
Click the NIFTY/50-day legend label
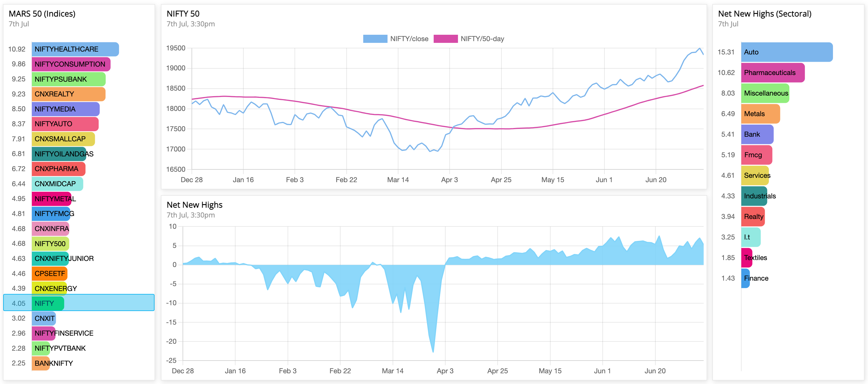point(482,39)
